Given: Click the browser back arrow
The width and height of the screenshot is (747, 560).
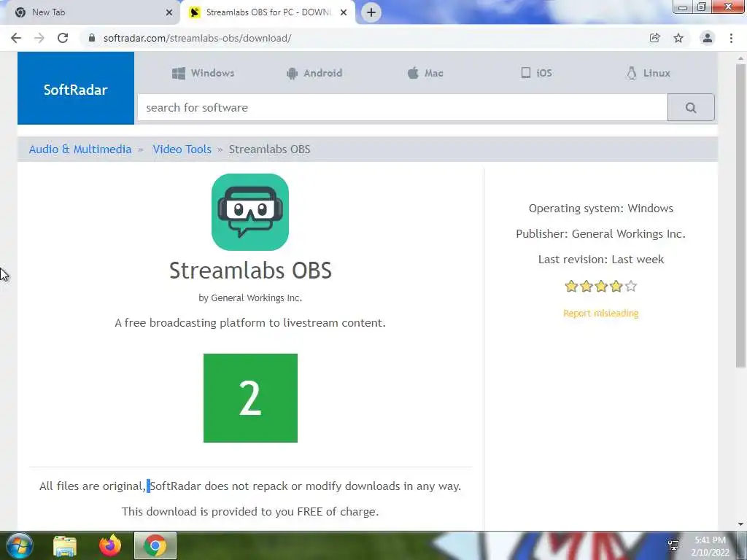Looking at the screenshot, I should click(16, 38).
